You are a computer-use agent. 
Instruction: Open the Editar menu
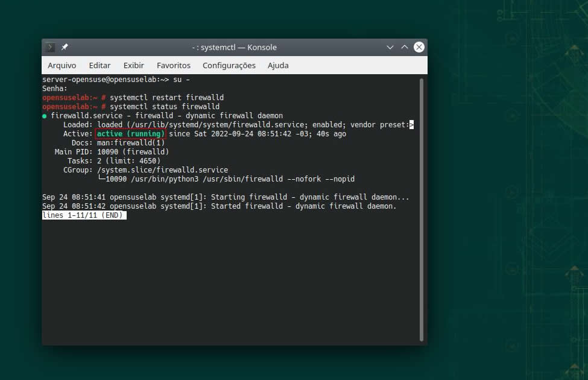[x=100, y=65]
